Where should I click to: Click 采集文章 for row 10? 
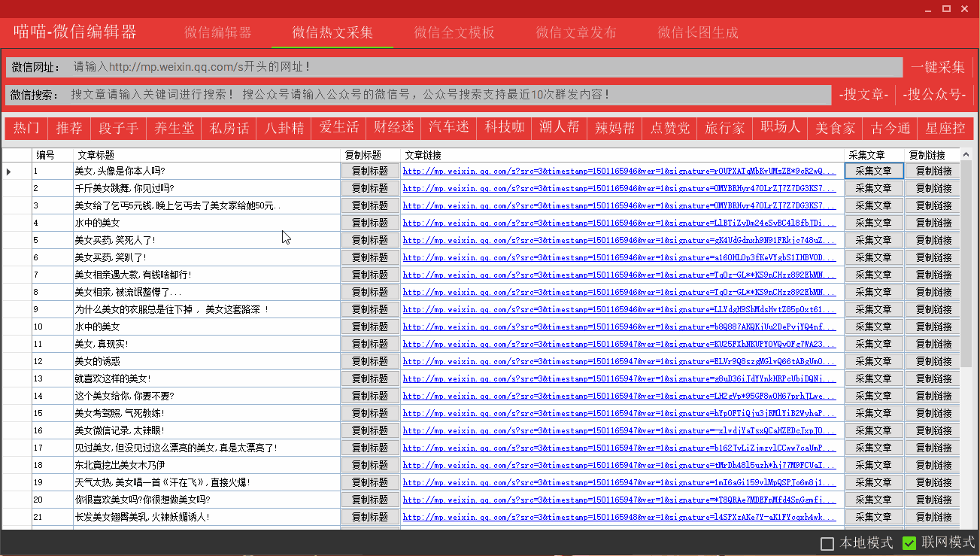874,327
